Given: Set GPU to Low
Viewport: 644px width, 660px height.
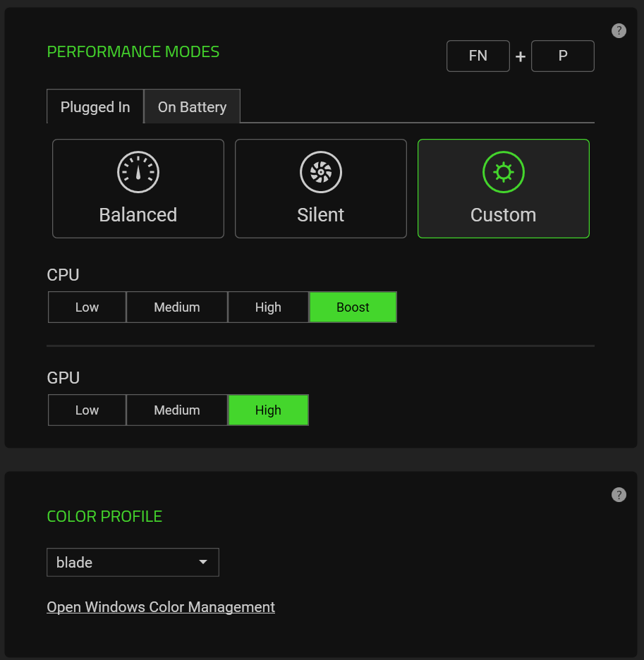Looking at the screenshot, I should pyautogui.click(x=87, y=410).
